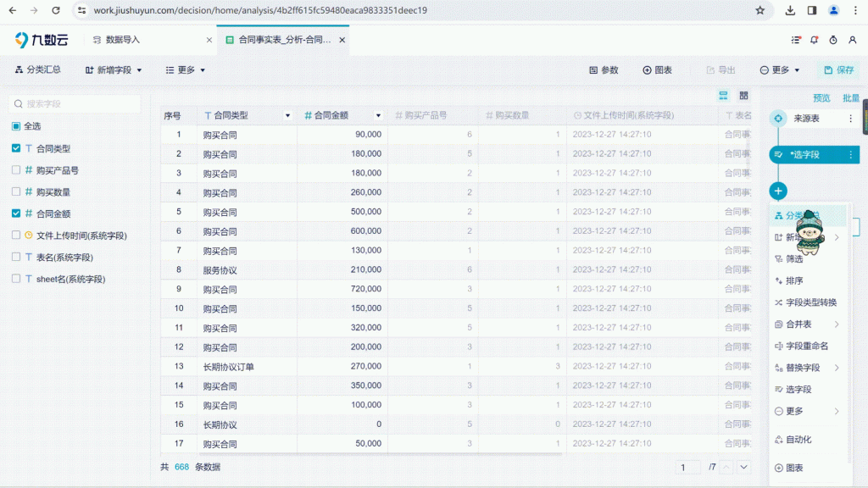The image size is (868, 488).
Task: Choose 排序 from the step menu
Action: tap(793, 280)
